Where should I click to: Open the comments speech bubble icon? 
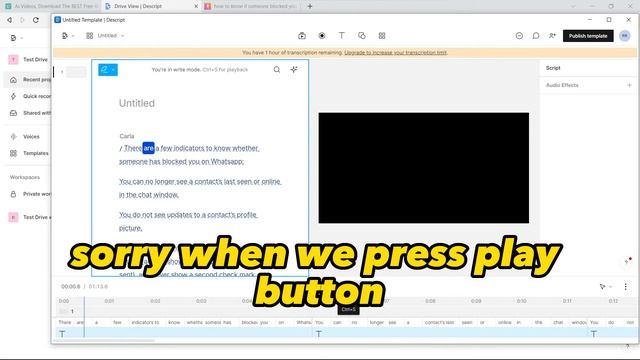(536, 36)
